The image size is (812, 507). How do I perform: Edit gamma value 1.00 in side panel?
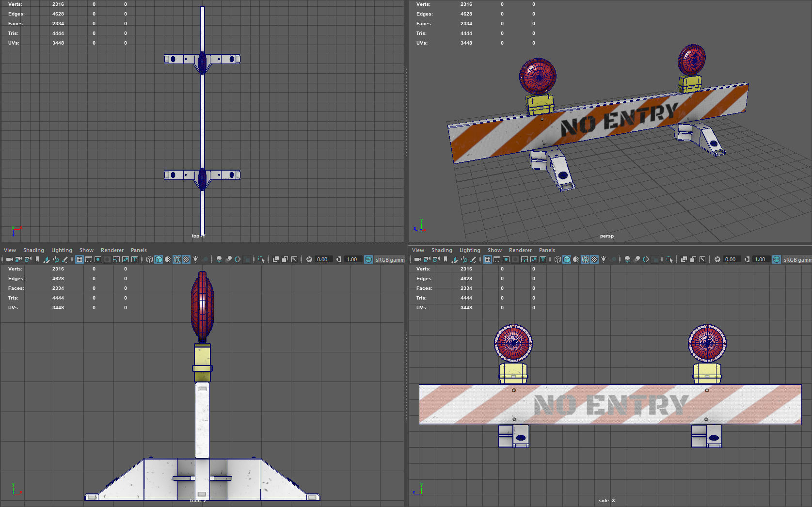coord(761,259)
